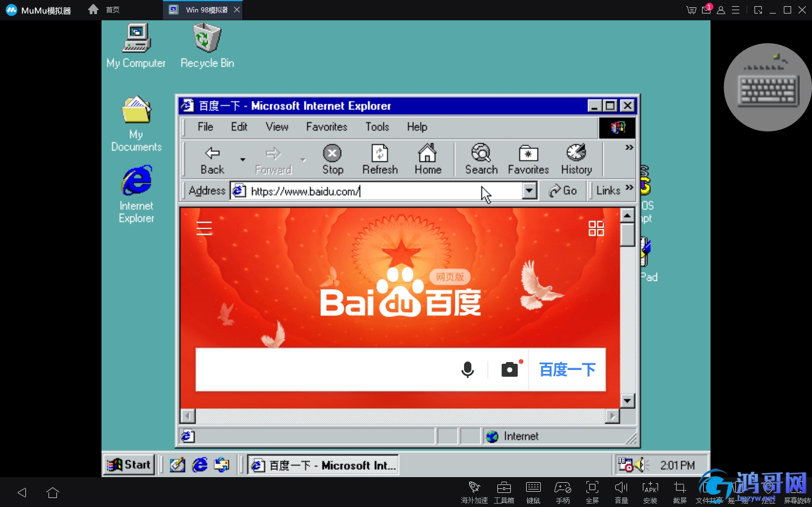Select the Recycle Bin desktop icon
812x507 pixels.
click(207, 46)
